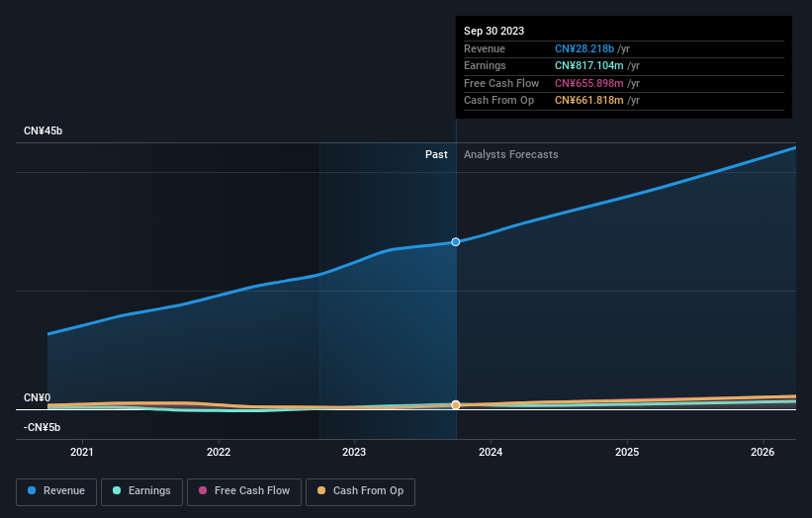
Task: Click the Free Cash Flow tooltip row label
Action: pos(501,83)
